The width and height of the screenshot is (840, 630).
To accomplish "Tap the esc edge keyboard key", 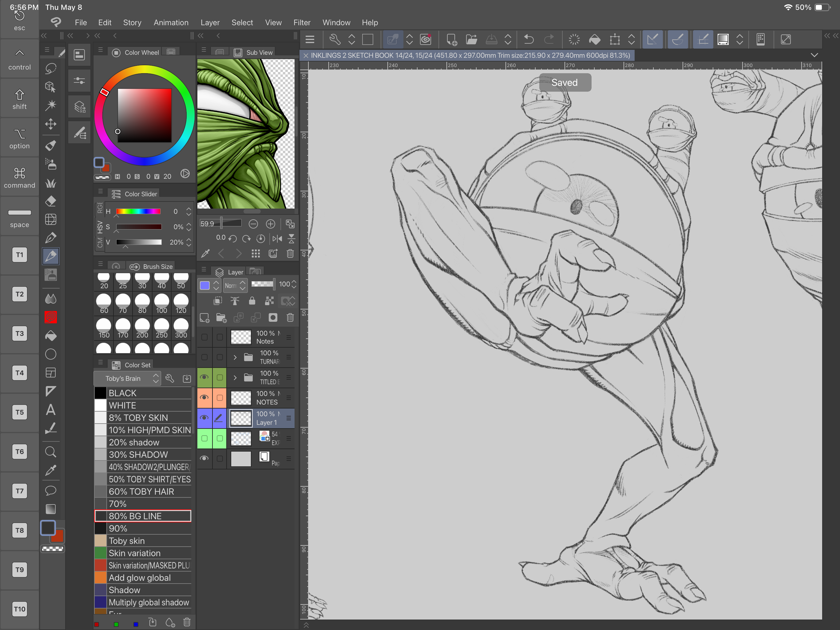I will (x=19, y=21).
